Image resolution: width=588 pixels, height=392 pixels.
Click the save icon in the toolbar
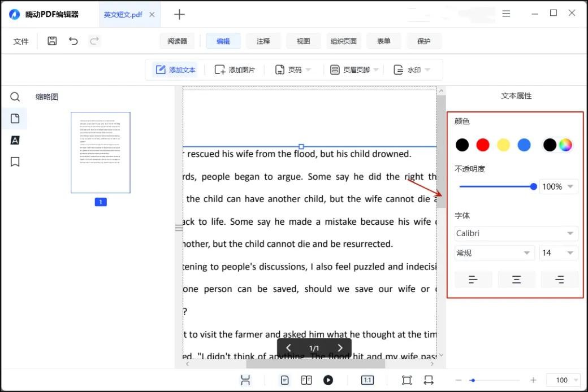(x=52, y=41)
